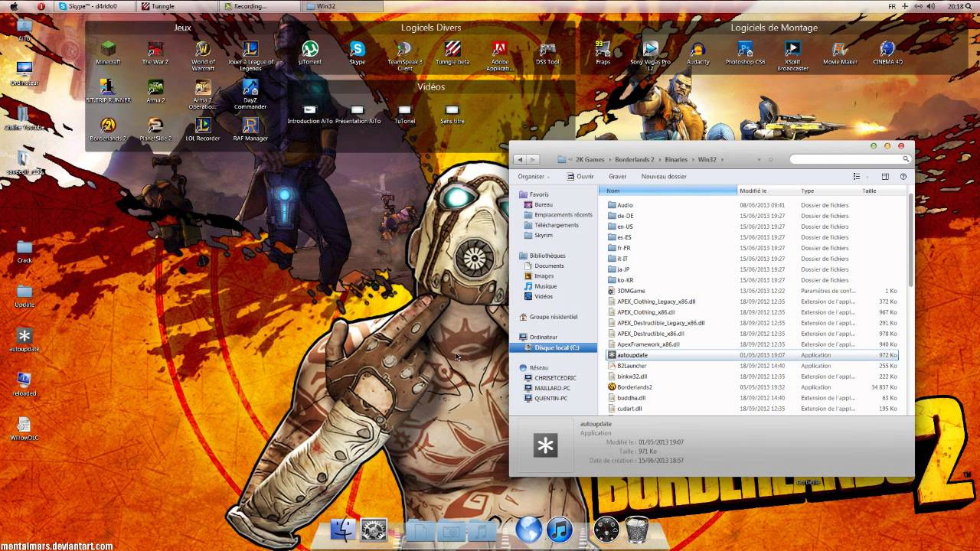Switch to the Tunngle taskbar tab
The height and width of the screenshot is (551, 980).
[177, 6]
